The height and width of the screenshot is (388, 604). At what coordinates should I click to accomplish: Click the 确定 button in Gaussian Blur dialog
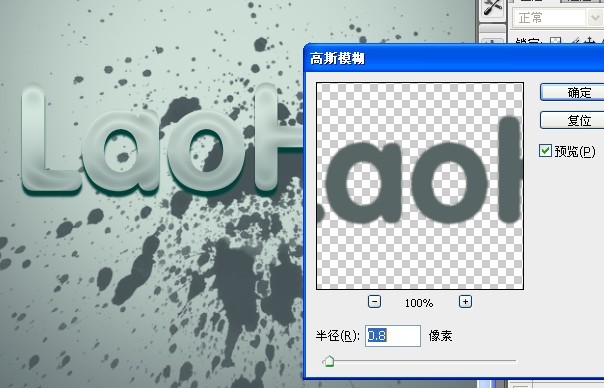572,92
